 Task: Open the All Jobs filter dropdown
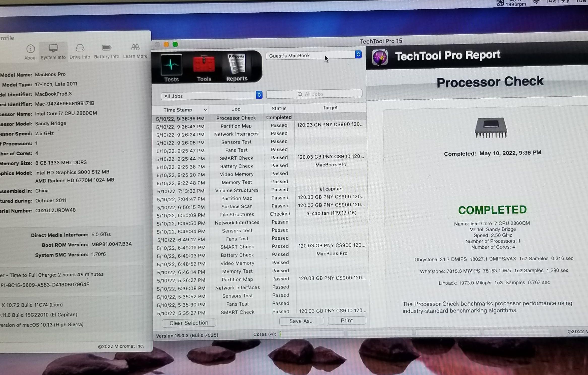coord(212,96)
